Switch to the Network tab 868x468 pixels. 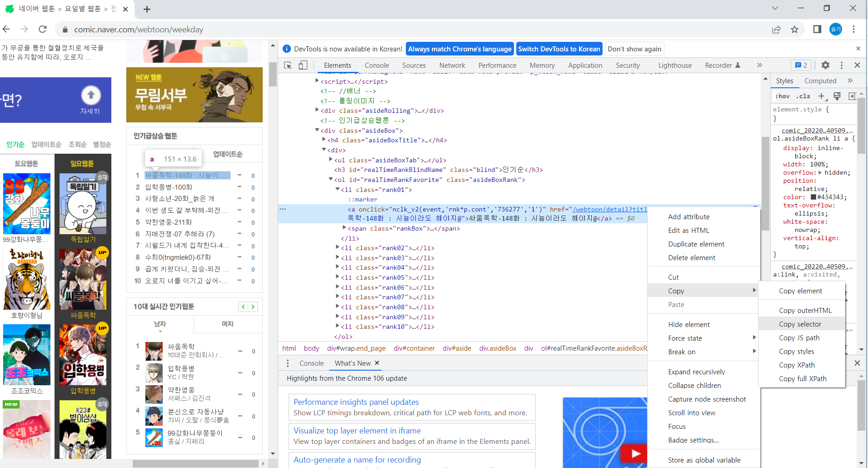452,65
